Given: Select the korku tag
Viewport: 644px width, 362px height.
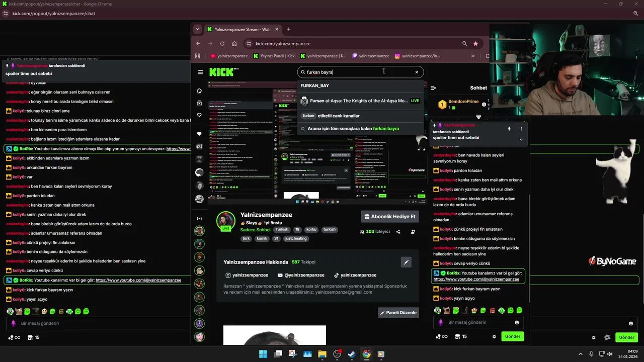Looking at the screenshot, I should 311,229.
